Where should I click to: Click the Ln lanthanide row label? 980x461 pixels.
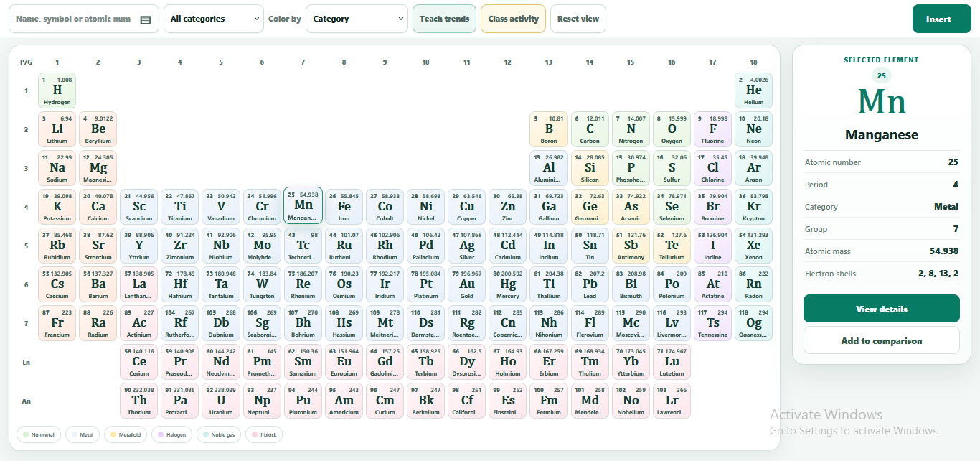(x=26, y=363)
